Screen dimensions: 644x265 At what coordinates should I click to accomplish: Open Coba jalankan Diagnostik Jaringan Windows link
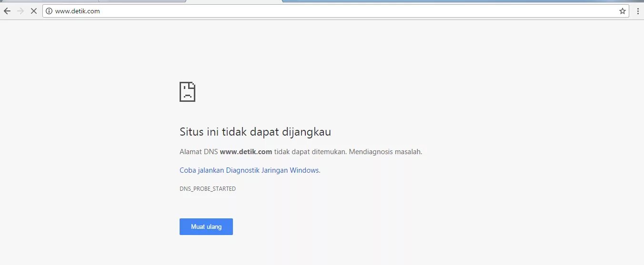(249, 170)
